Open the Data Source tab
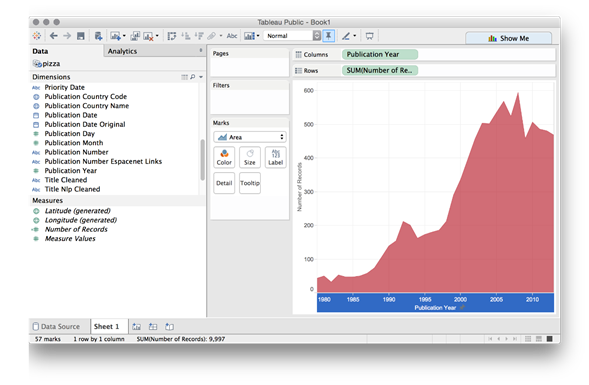The height and width of the screenshot is (385, 589). tap(56, 326)
